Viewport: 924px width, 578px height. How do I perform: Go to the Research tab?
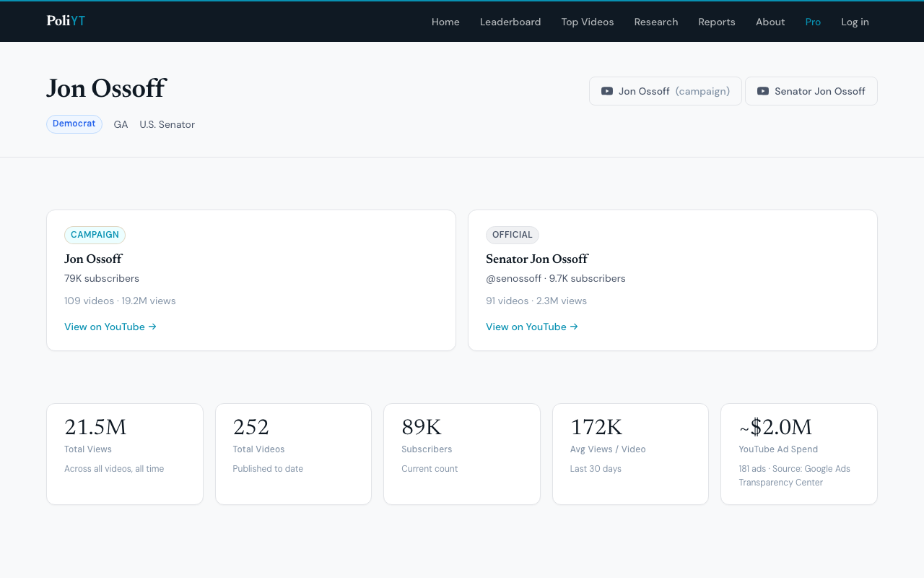click(x=655, y=22)
